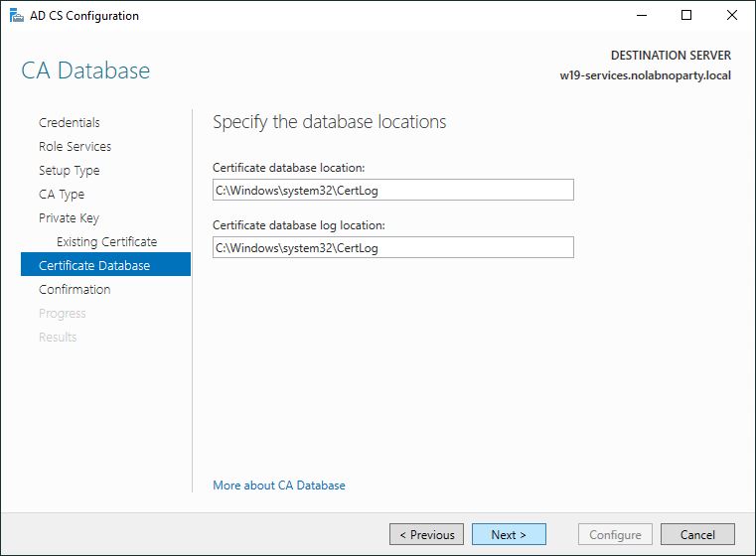Click the Certificate database location field
Viewport: 756px width, 556px height.
point(393,190)
